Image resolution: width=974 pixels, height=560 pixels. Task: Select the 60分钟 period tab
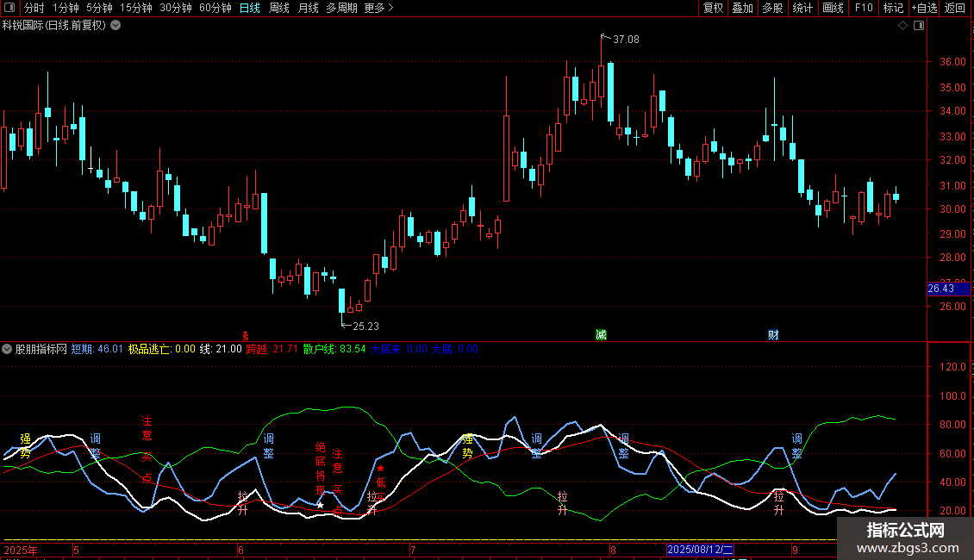tap(215, 8)
